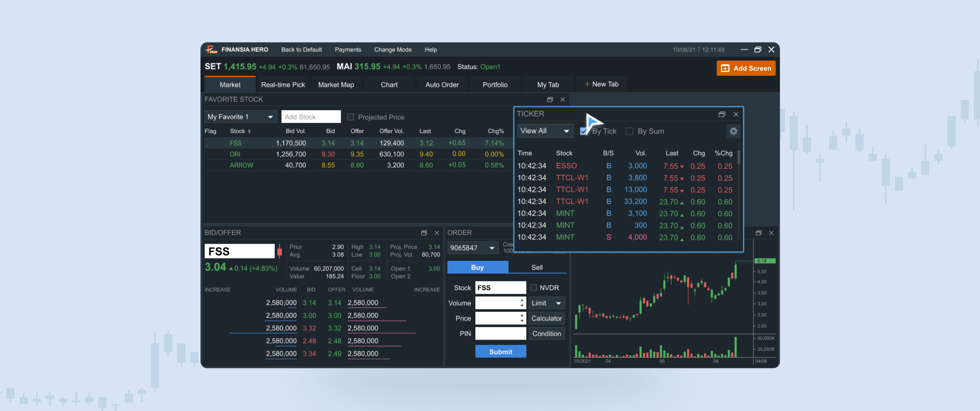Switch to the Real-time Pick tab
980x411 pixels.
pos(283,84)
